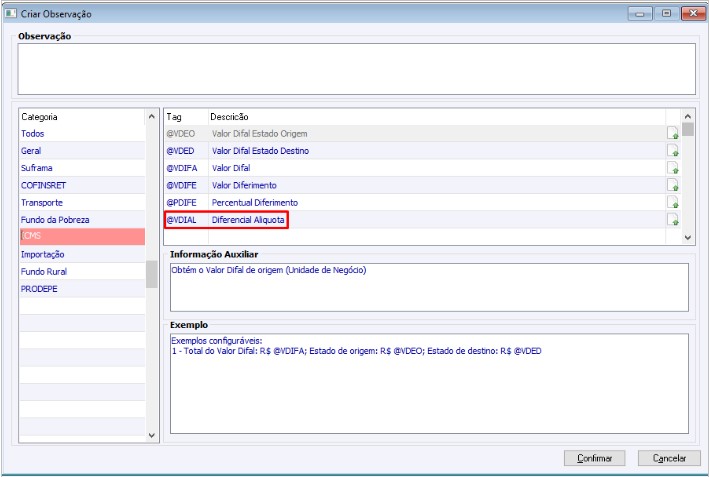Click the category list scroll-down arrow
Viewport: 709px width, 477px height.
[x=151, y=435]
